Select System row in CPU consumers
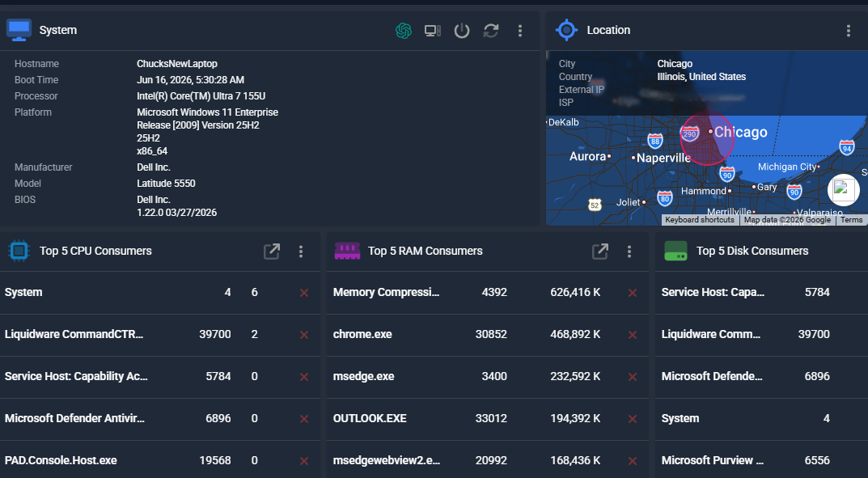This screenshot has height=478, width=868. pos(160,293)
